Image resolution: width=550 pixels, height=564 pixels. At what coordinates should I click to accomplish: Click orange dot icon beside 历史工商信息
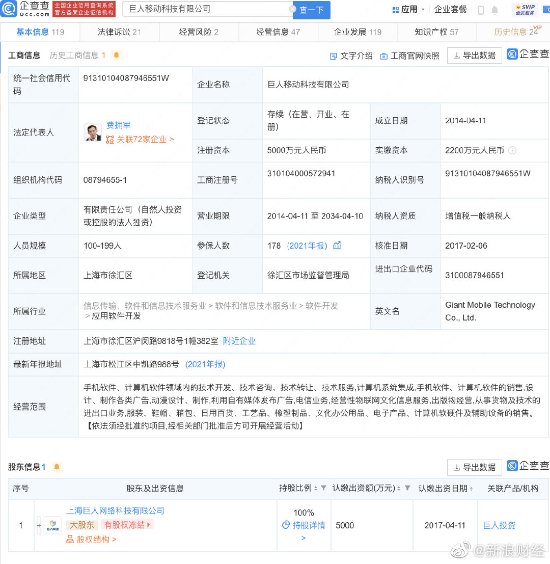(116, 55)
